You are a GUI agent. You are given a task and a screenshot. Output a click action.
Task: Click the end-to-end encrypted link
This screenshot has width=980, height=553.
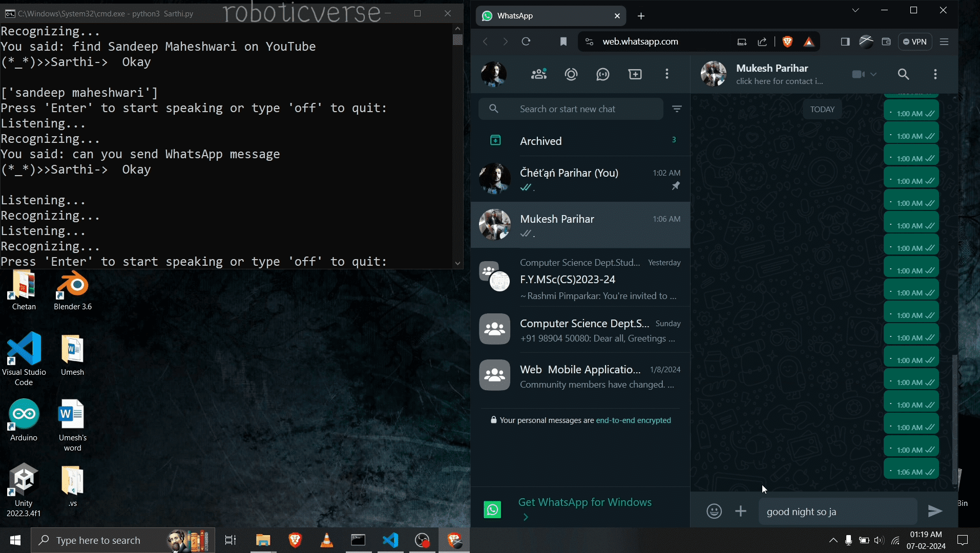(x=633, y=420)
